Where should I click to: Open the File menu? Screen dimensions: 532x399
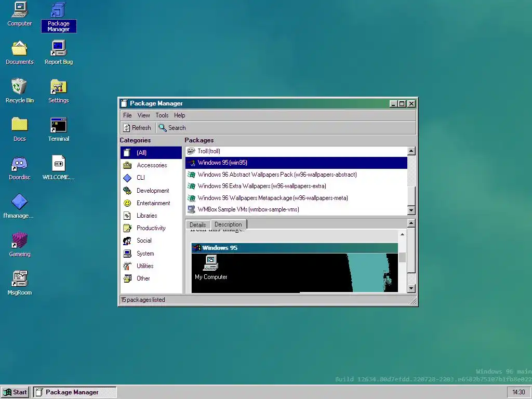point(127,115)
